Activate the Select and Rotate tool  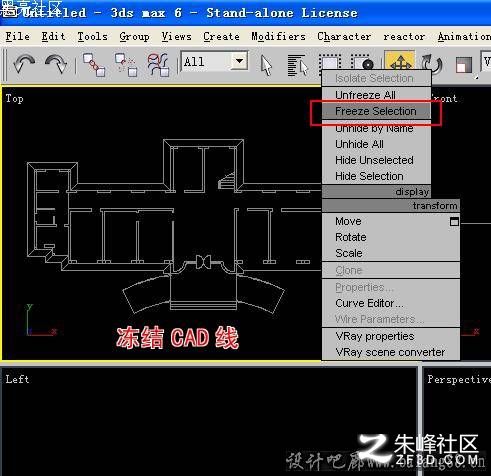coord(432,64)
